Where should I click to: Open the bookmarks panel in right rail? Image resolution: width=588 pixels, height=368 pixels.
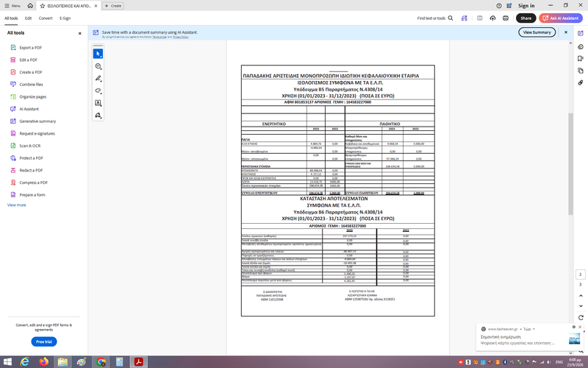click(x=581, y=59)
